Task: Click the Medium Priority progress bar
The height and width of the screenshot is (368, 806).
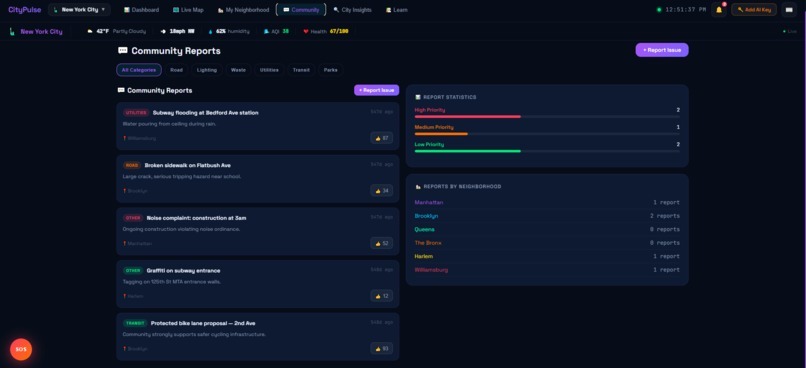Action: pyautogui.click(x=547, y=134)
